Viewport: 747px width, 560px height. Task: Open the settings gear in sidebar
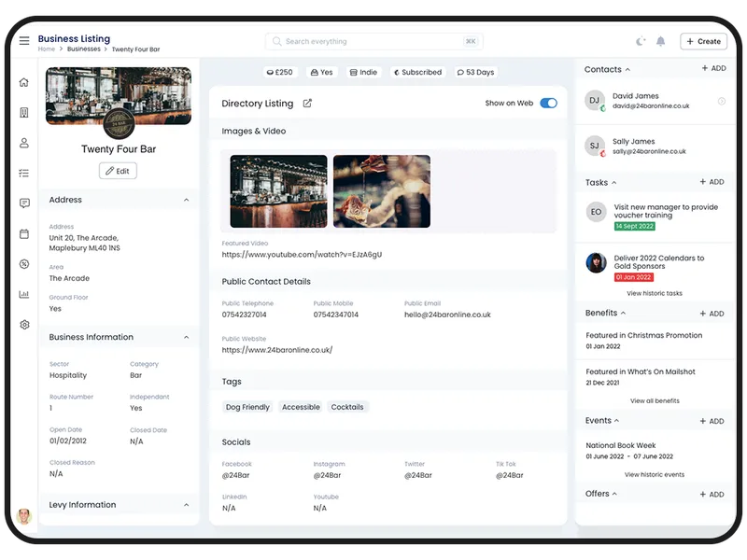click(x=24, y=325)
